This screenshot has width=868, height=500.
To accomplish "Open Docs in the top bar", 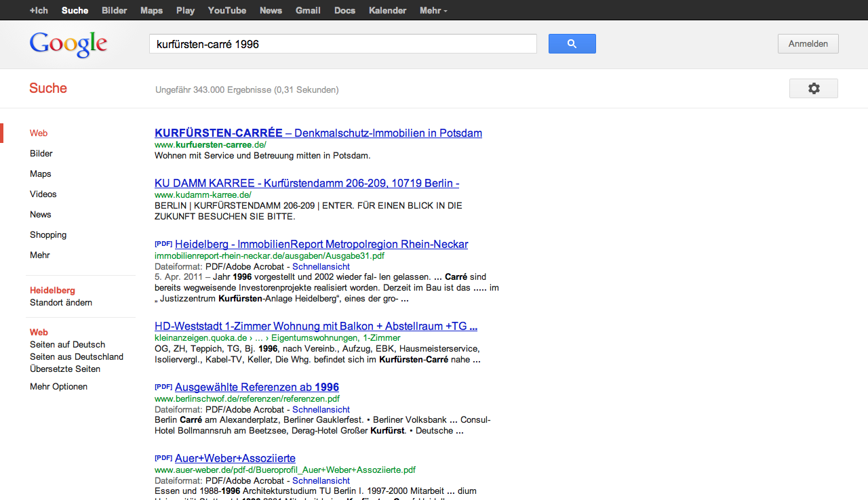I will tap(344, 10).
